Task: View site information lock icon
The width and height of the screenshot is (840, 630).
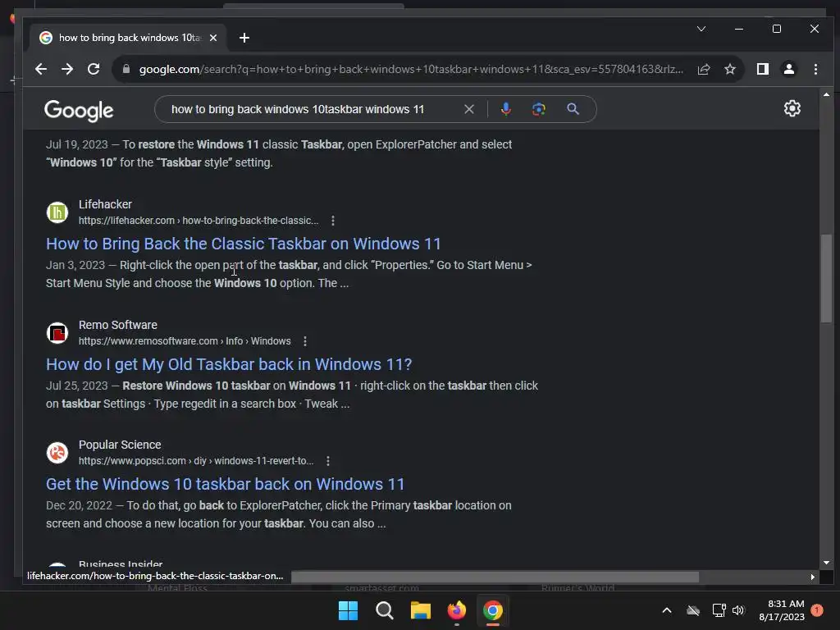Action: pos(126,69)
